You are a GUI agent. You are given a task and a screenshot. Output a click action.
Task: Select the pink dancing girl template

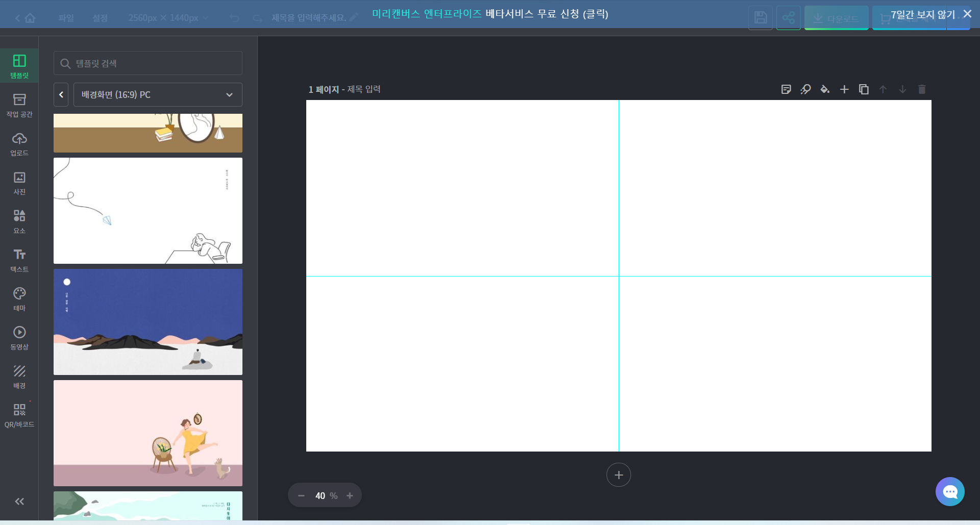click(148, 433)
